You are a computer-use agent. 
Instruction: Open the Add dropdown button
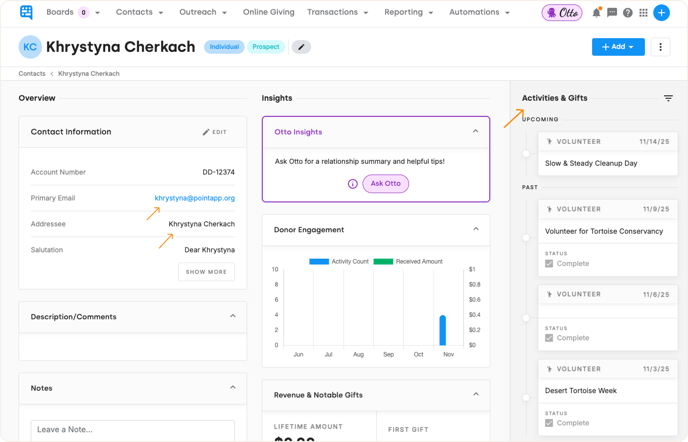[x=617, y=47]
